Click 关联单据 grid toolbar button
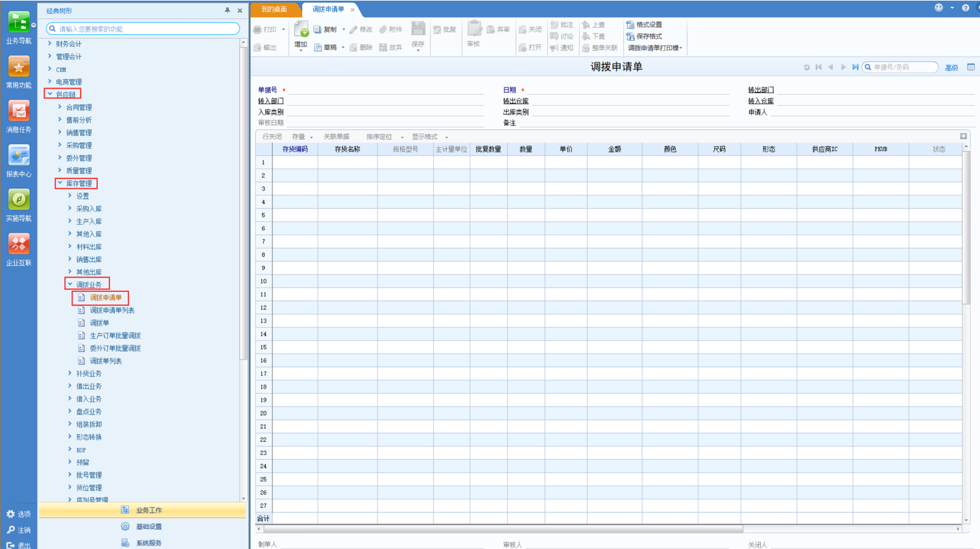Image resolution: width=980 pixels, height=549 pixels. pos(337,137)
